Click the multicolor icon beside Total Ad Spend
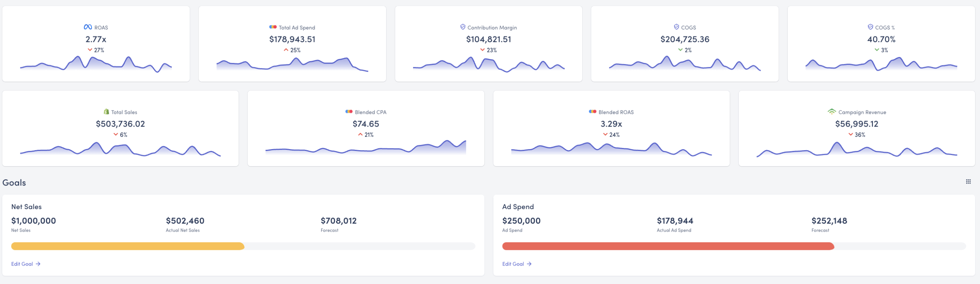980x284 pixels. (x=273, y=27)
